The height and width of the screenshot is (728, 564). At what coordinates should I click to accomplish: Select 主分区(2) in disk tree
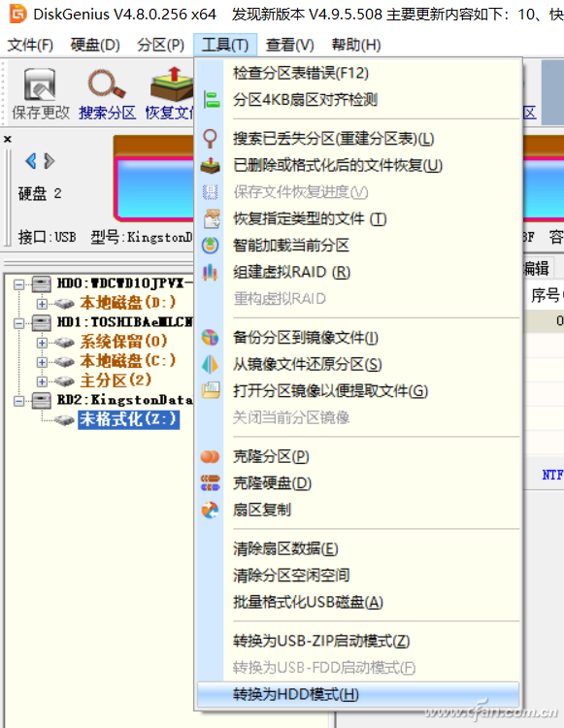(x=116, y=381)
